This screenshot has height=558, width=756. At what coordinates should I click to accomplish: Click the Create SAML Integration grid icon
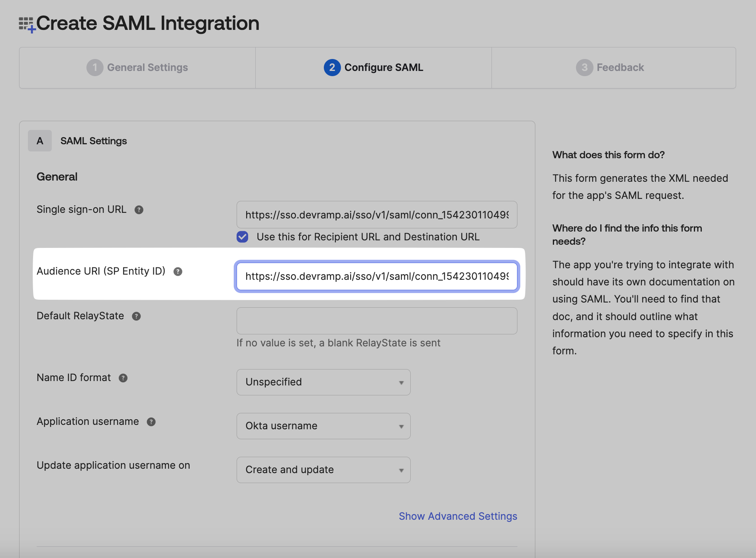pyautogui.click(x=27, y=24)
